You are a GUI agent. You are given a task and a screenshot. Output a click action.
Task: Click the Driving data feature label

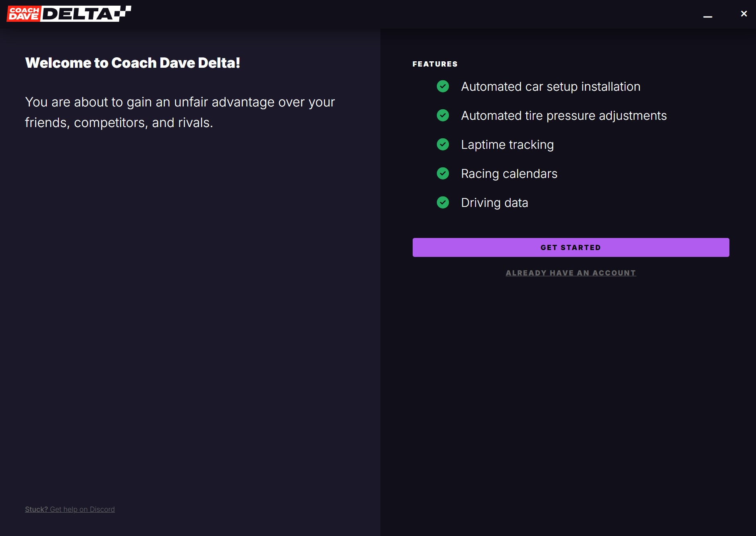[x=495, y=202]
